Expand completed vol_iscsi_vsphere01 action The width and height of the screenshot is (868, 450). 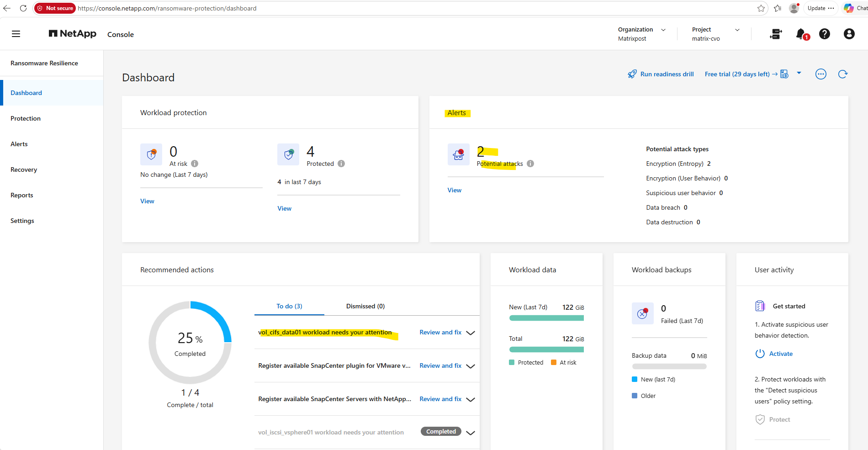[x=471, y=433]
